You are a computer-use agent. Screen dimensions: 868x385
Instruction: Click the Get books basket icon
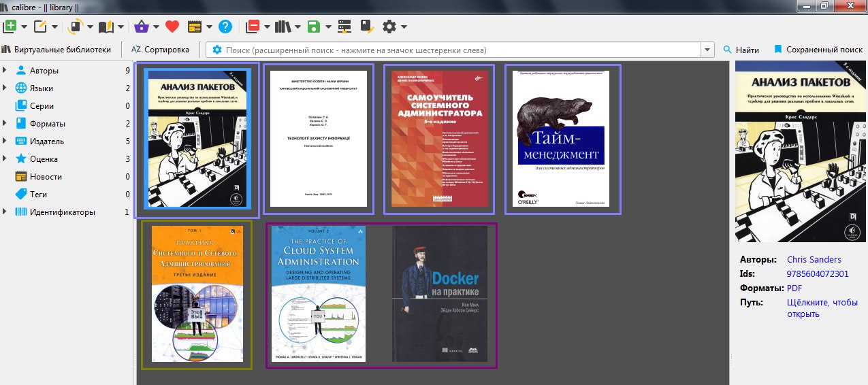tap(142, 27)
